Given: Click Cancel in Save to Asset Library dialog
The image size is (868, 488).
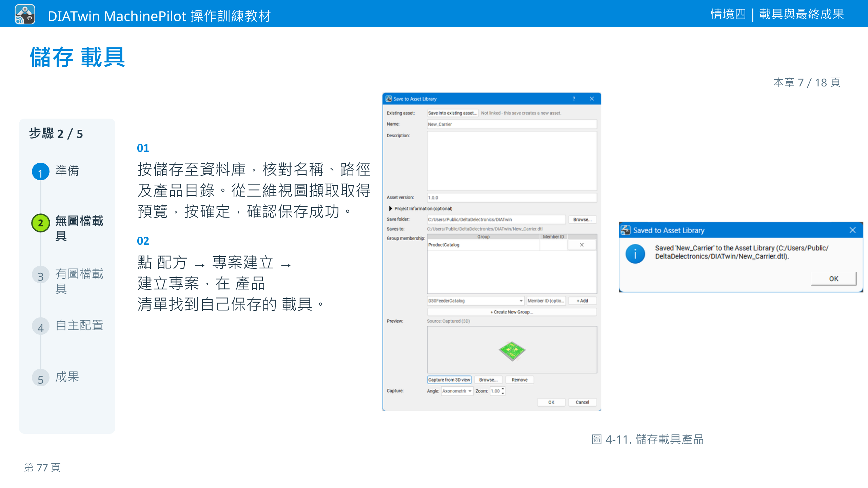Looking at the screenshot, I should (582, 402).
